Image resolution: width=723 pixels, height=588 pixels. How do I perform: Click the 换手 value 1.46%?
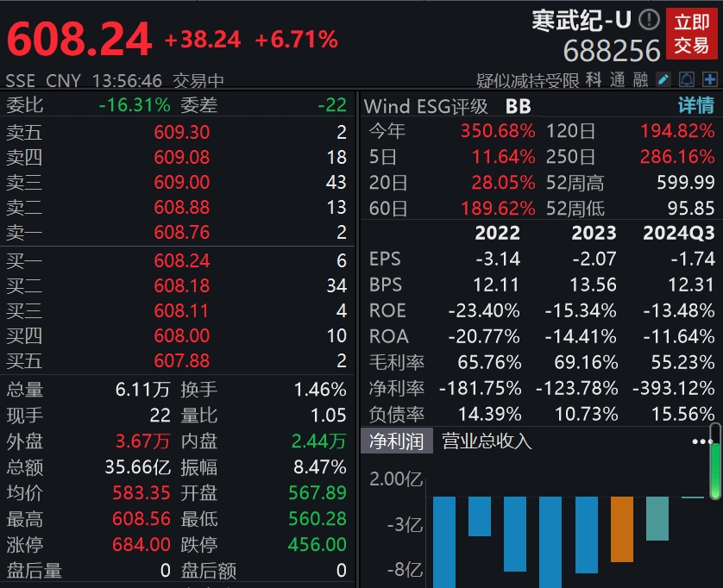coord(320,390)
